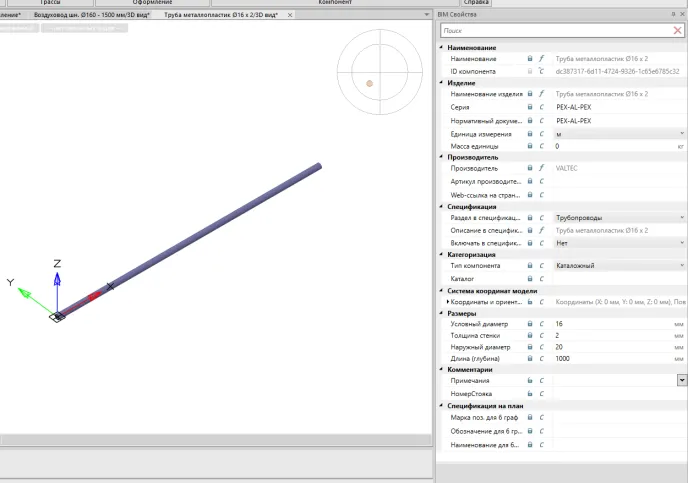Click the unlocked icon beside Примечания
The width and height of the screenshot is (688, 483).
click(x=530, y=381)
